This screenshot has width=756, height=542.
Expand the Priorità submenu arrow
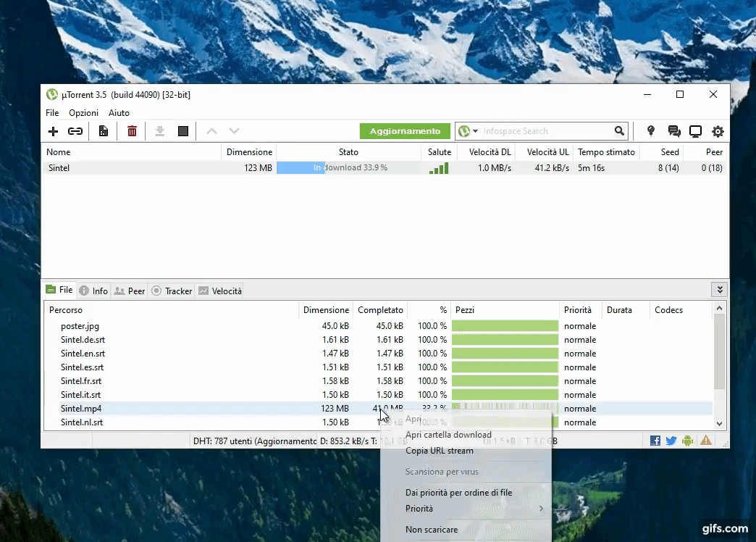(542, 508)
